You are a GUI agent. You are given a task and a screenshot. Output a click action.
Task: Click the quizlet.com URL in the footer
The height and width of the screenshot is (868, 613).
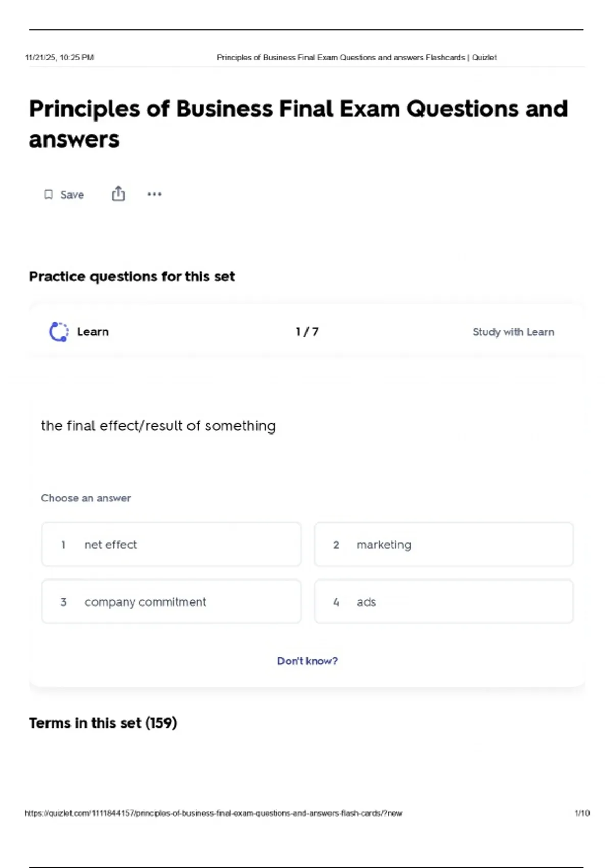pos(213,813)
